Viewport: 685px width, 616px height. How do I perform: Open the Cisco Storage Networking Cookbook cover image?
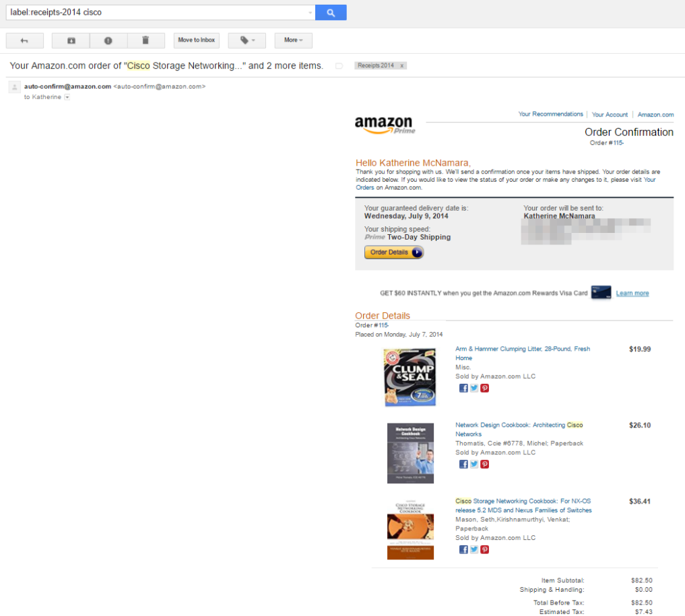pos(410,530)
